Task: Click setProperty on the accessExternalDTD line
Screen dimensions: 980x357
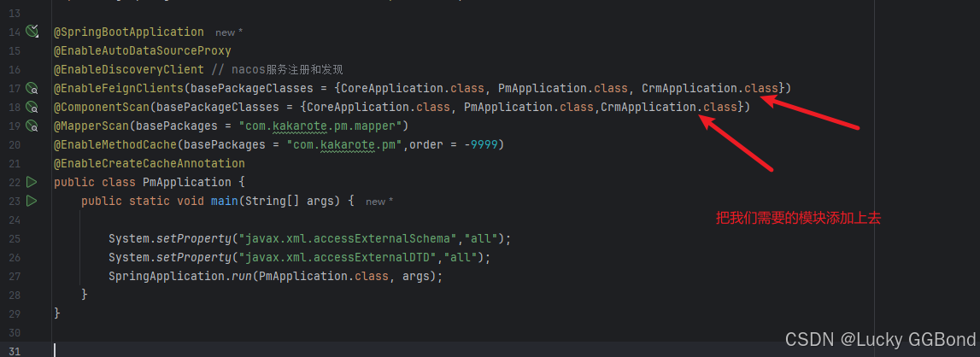Action: tap(194, 257)
